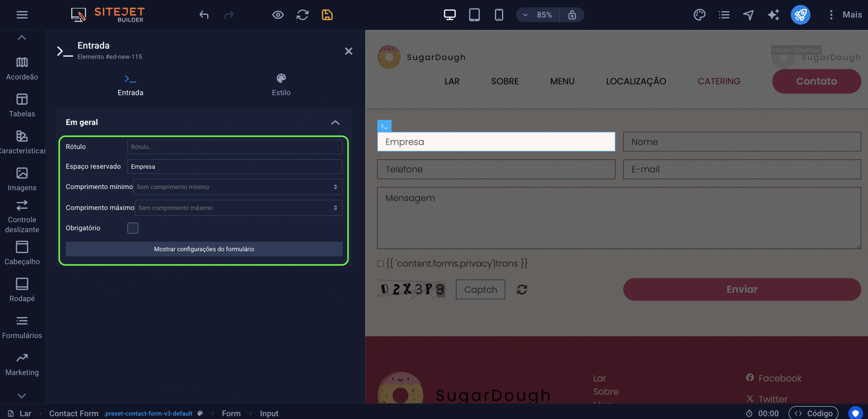Open Acordeão elements category
This screenshot has height=419, width=868.
(x=22, y=69)
